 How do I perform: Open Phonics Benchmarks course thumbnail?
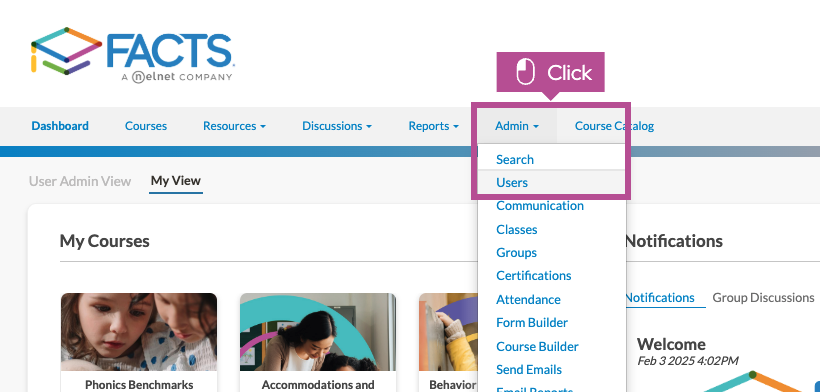139,332
